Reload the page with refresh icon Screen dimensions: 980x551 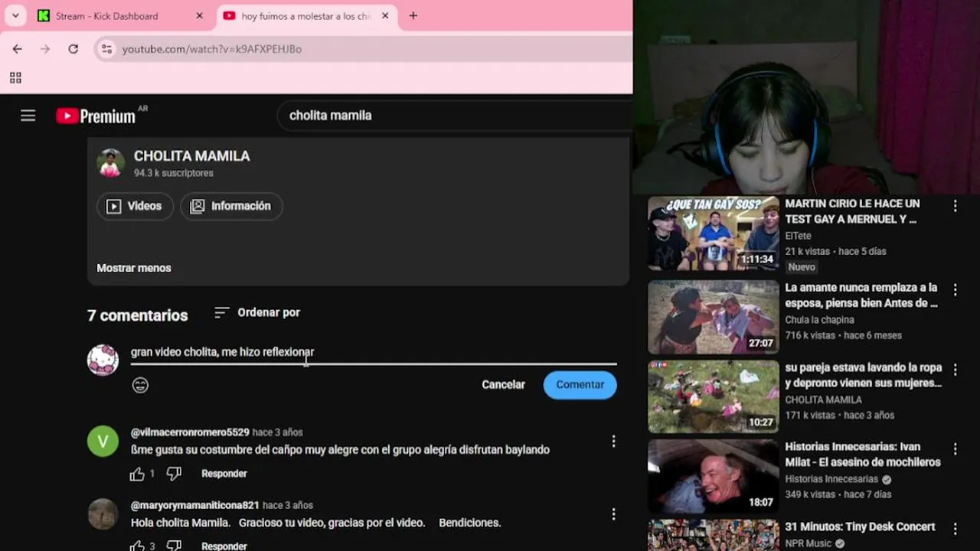coord(73,49)
